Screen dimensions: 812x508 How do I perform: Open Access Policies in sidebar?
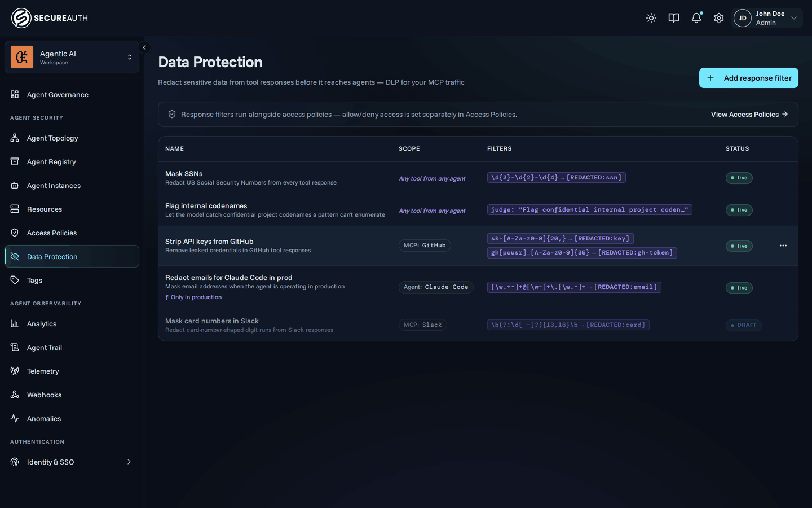(x=72, y=233)
